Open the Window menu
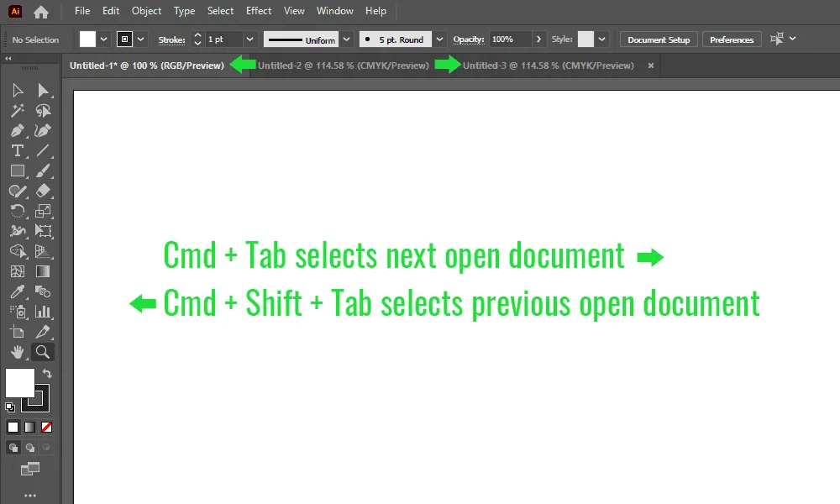The image size is (840, 504). [335, 11]
